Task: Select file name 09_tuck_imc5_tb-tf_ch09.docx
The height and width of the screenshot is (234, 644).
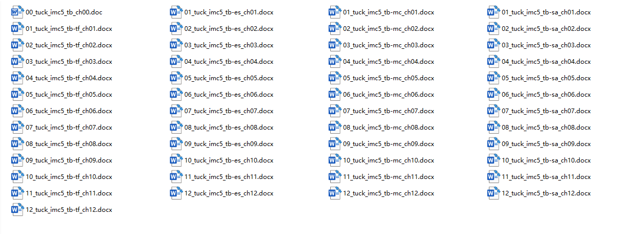Action: (x=69, y=160)
